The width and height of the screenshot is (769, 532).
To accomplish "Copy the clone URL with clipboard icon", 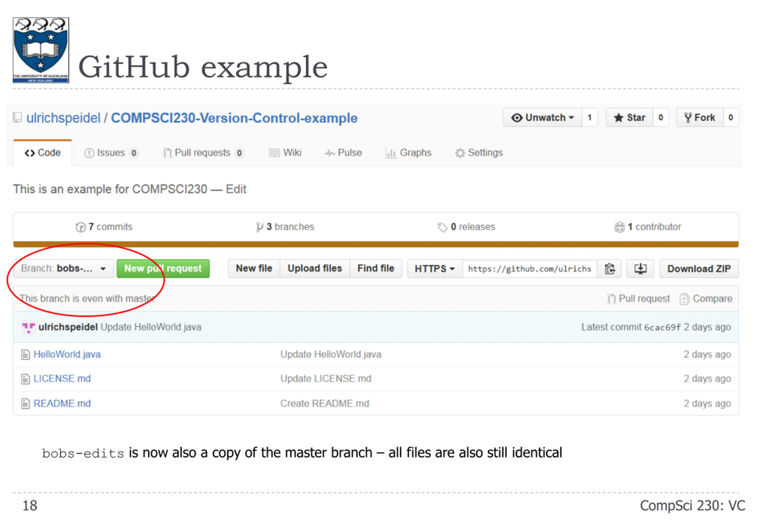I will (x=609, y=269).
